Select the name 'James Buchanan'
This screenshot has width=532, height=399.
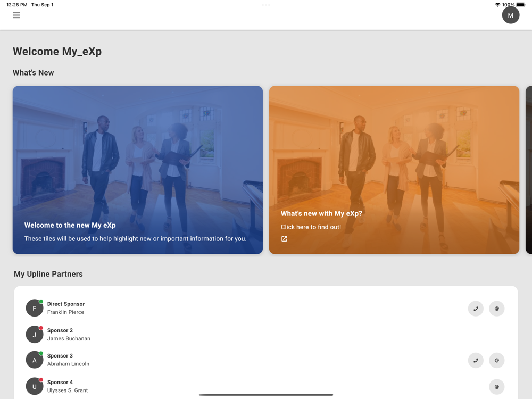point(69,338)
